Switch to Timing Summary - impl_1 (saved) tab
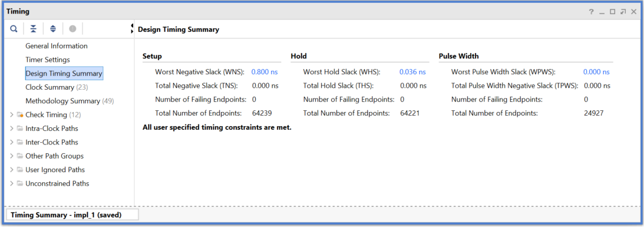This screenshot has width=644, height=227. tap(72, 215)
